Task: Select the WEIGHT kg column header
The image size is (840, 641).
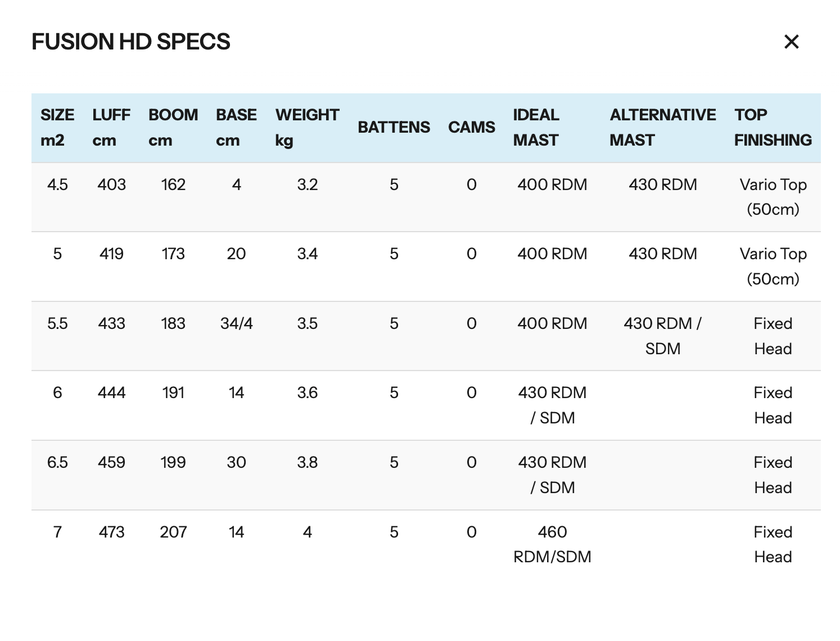Action: tap(307, 128)
